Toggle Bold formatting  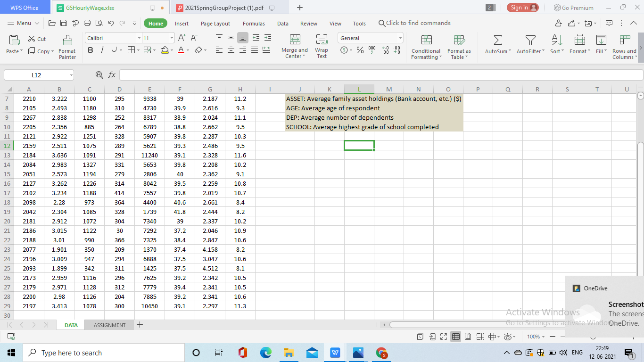pos(90,50)
